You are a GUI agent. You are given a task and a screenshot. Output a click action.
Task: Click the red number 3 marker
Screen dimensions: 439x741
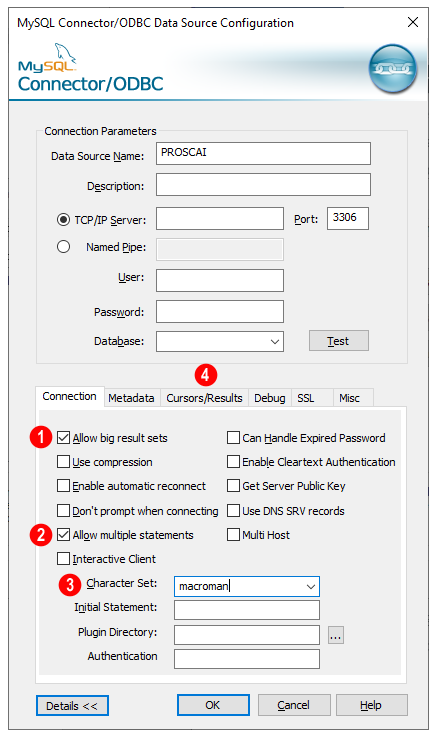(x=70, y=585)
